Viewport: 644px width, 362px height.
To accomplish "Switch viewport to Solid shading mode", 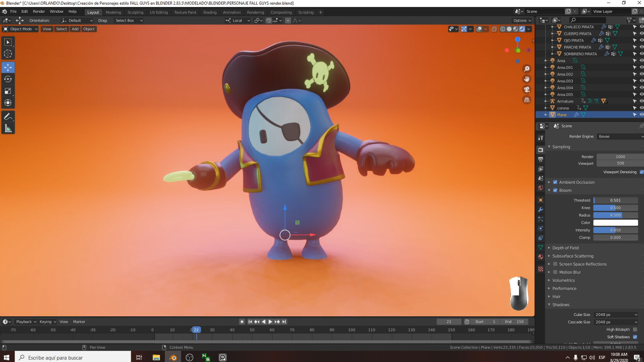I will point(509,29).
